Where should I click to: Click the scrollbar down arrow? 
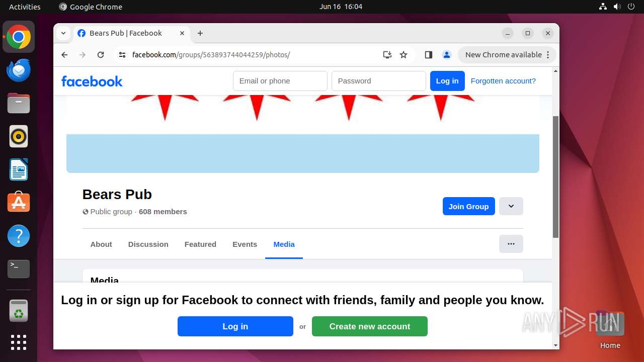(555, 345)
